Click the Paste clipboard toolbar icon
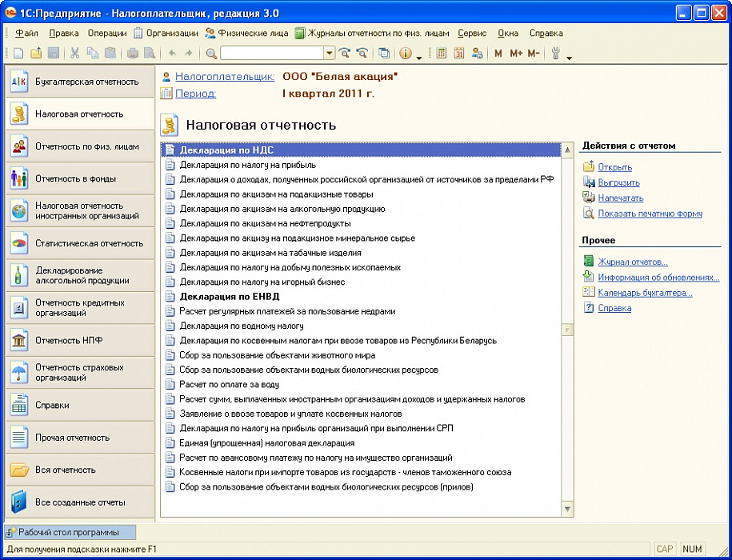 point(110,53)
